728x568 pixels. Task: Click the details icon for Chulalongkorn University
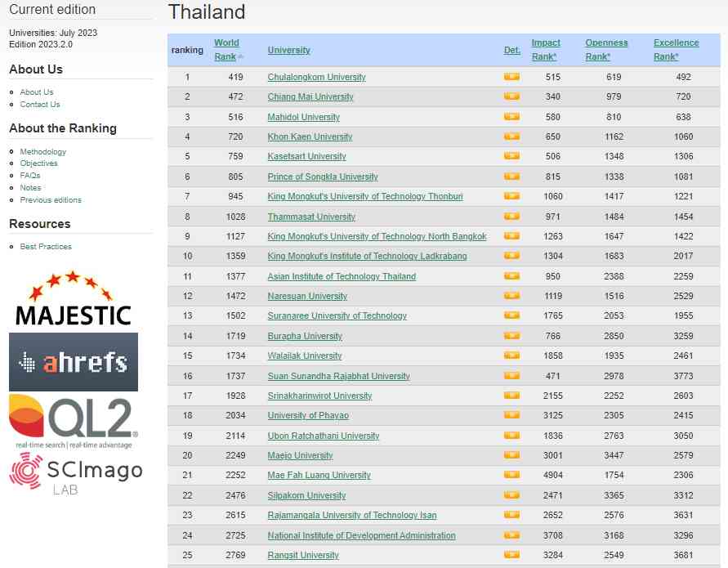pos(511,77)
